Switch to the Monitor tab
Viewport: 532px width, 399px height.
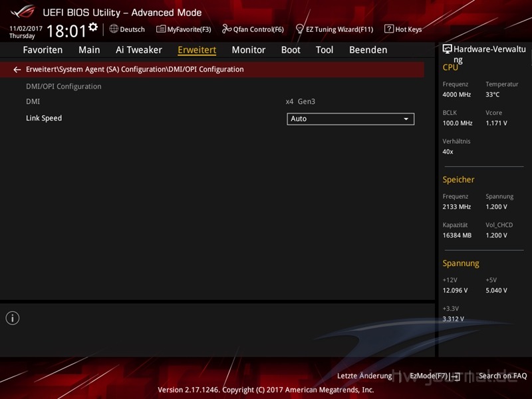point(249,50)
